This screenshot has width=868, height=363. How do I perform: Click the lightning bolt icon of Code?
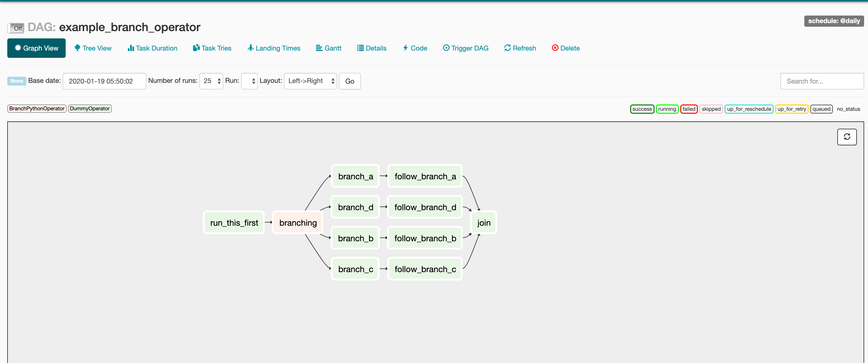click(x=405, y=48)
